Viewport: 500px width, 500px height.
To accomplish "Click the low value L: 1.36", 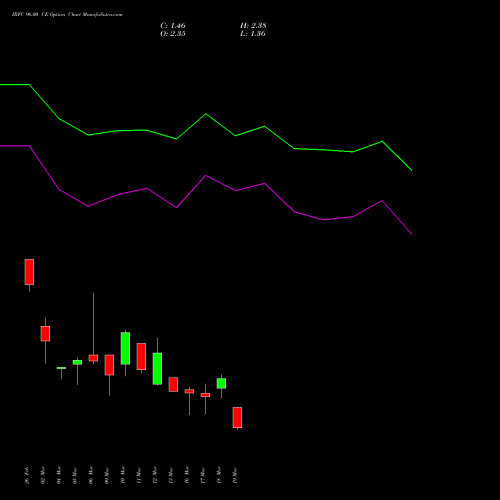I will coord(253,34).
